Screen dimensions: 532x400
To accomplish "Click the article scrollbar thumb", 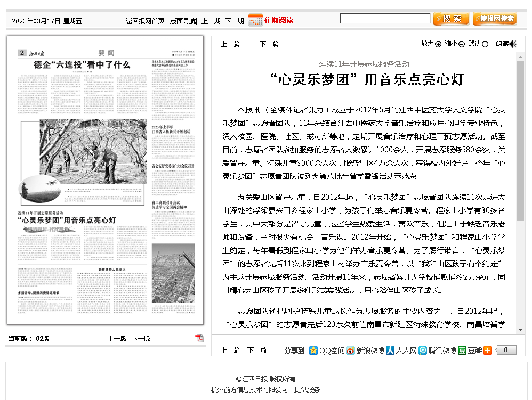I will 520,141.
